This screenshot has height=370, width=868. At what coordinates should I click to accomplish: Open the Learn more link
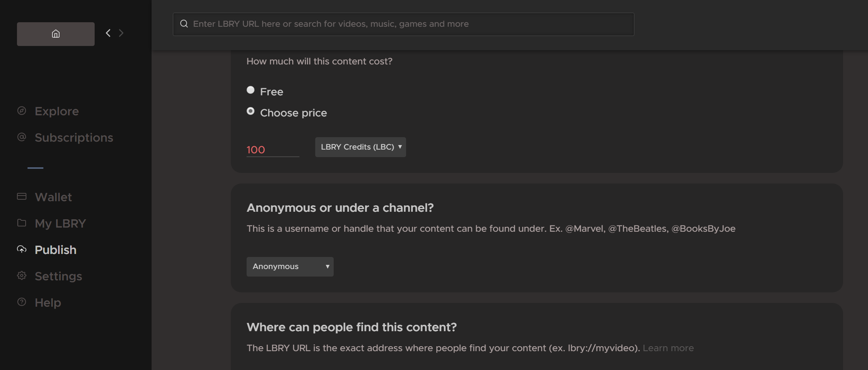click(668, 348)
